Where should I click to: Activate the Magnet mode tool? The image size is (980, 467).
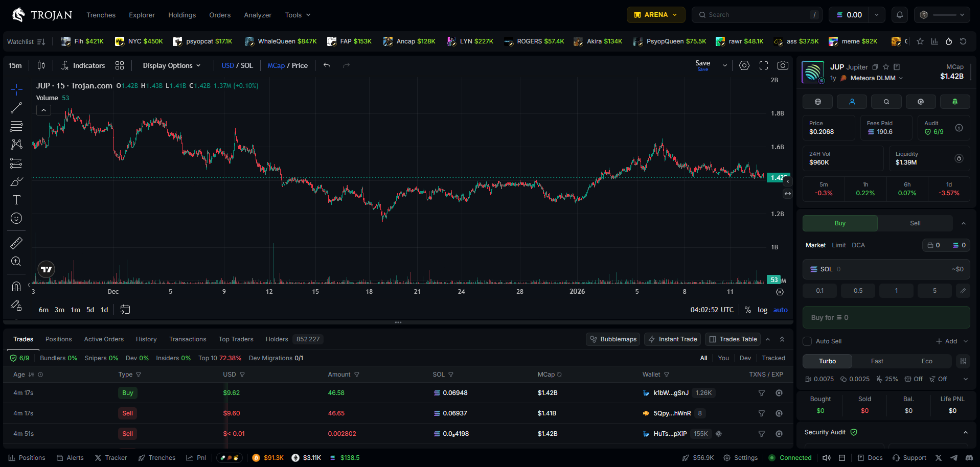coord(16,286)
